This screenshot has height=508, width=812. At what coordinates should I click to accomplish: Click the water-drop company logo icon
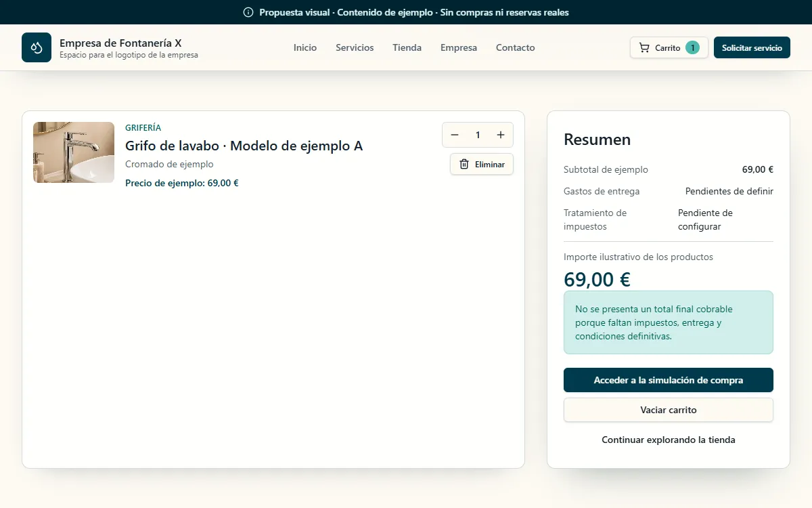[37, 47]
